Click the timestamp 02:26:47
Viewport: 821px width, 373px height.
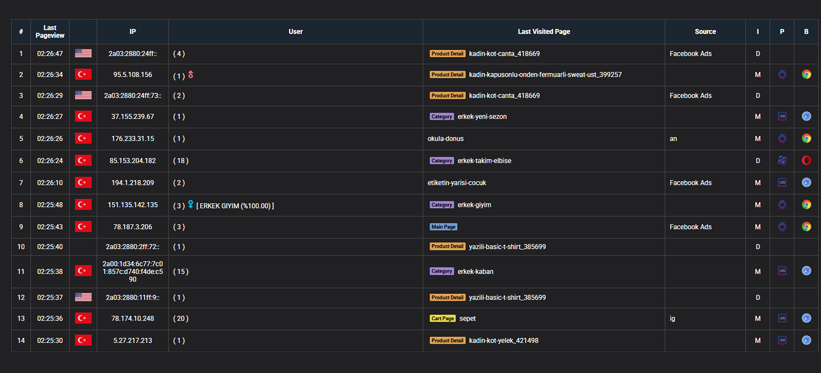pos(50,53)
